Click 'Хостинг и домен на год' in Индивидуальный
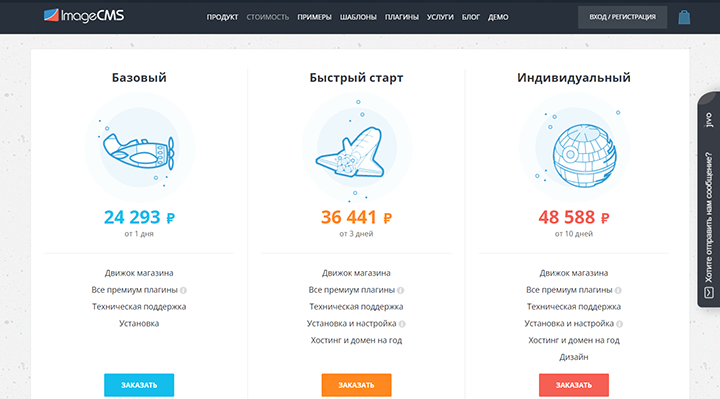Image resolution: width=720 pixels, height=399 pixels. (574, 340)
